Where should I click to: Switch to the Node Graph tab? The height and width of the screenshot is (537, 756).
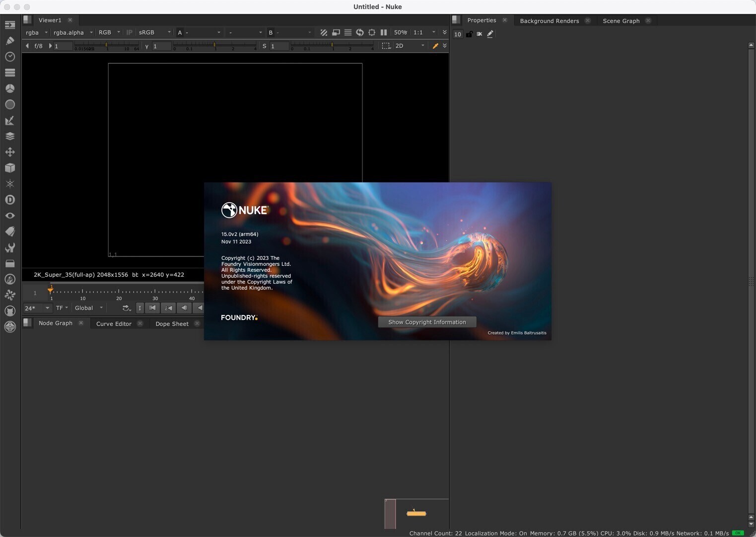tap(56, 323)
